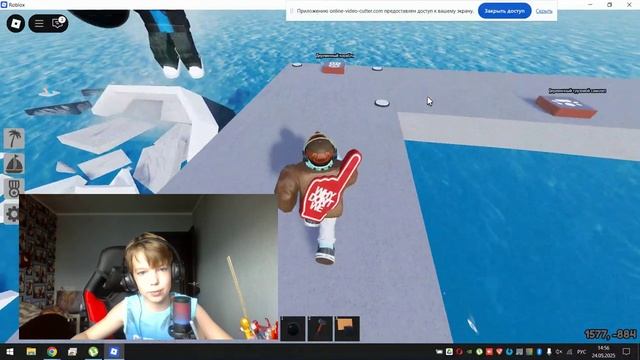This screenshot has width=640, height=360.
Task: Select the orange block hotbar slot
Action: click(347, 329)
